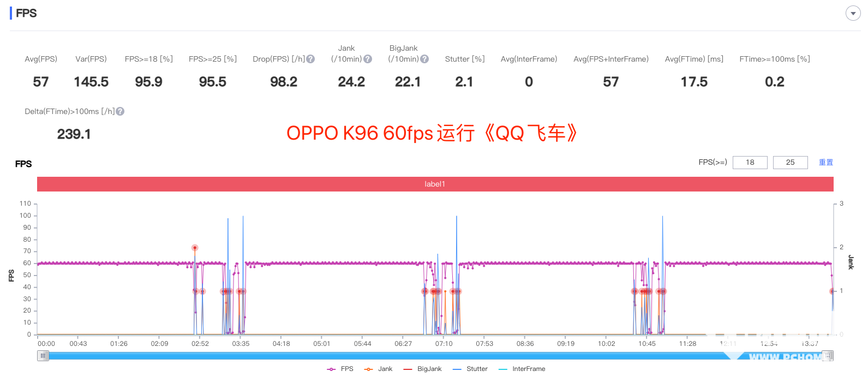
Task: Toggle the FPS series in the legend
Action: tap(340, 369)
